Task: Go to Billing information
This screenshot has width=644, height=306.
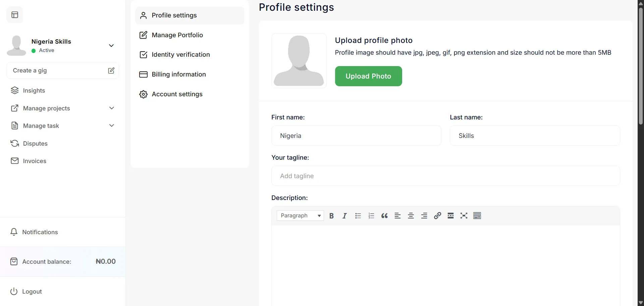Action: point(178,74)
